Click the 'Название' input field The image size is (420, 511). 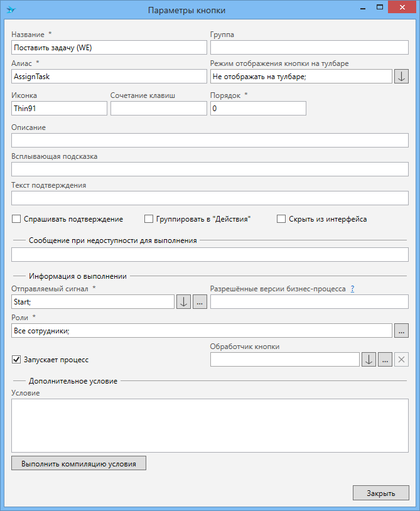(x=109, y=48)
